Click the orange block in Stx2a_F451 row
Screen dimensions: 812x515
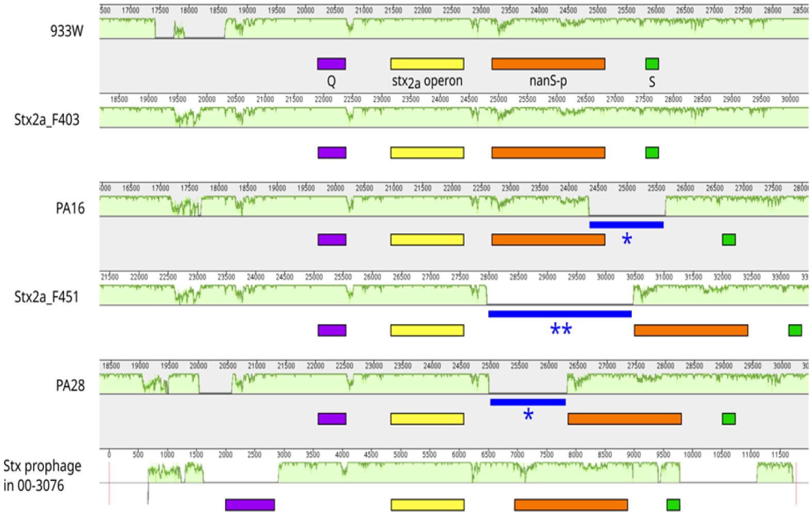pyautogui.click(x=691, y=330)
